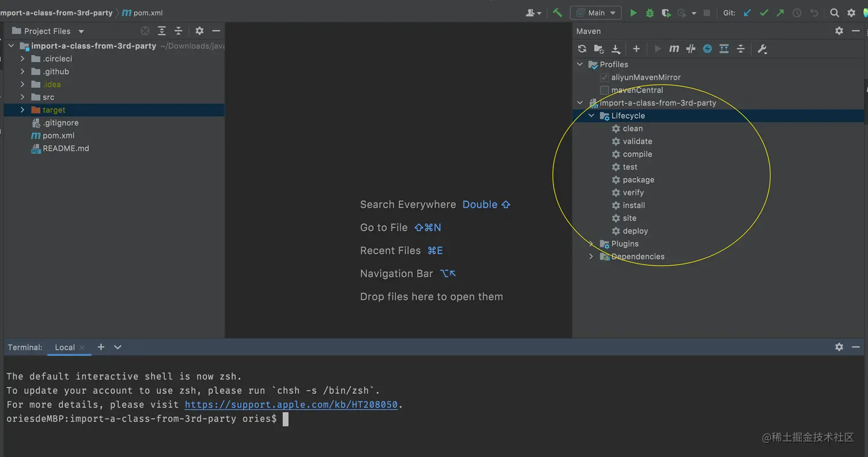Hide the Terminal tool window

pyautogui.click(x=856, y=347)
